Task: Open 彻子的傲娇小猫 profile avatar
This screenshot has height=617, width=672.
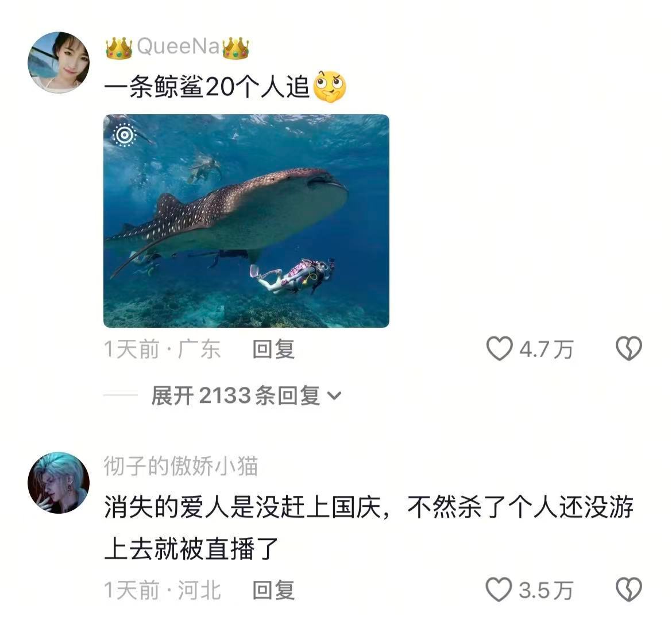Action: point(59,483)
